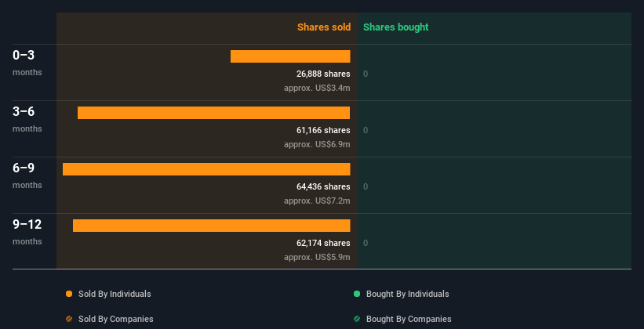This screenshot has height=329, width=644.
Task: Click the 6–9 months row label
Action: [27, 176]
